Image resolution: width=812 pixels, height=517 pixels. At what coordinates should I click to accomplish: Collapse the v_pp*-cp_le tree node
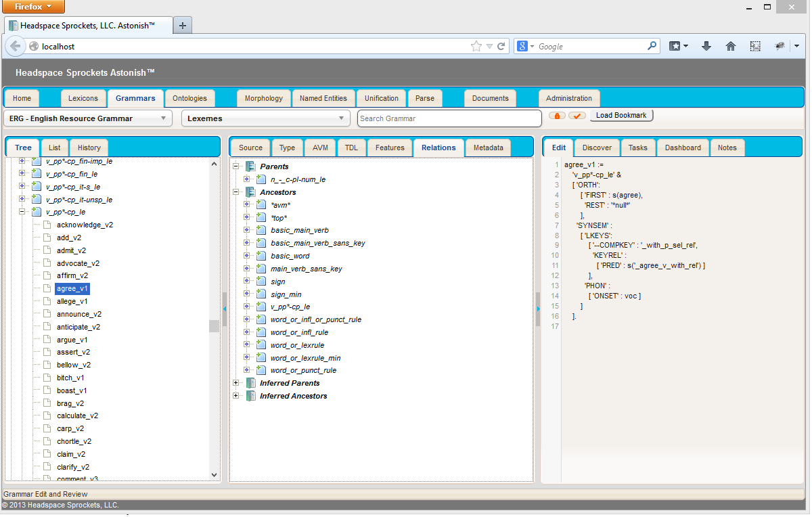tap(22, 212)
